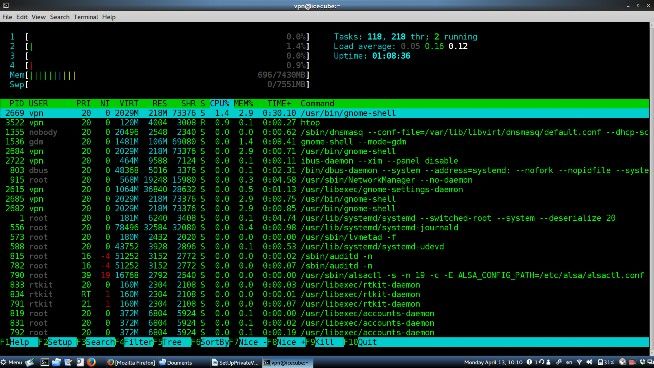Sort by the PID column header
Screen dimensions: 654x368
[x=17, y=103]
